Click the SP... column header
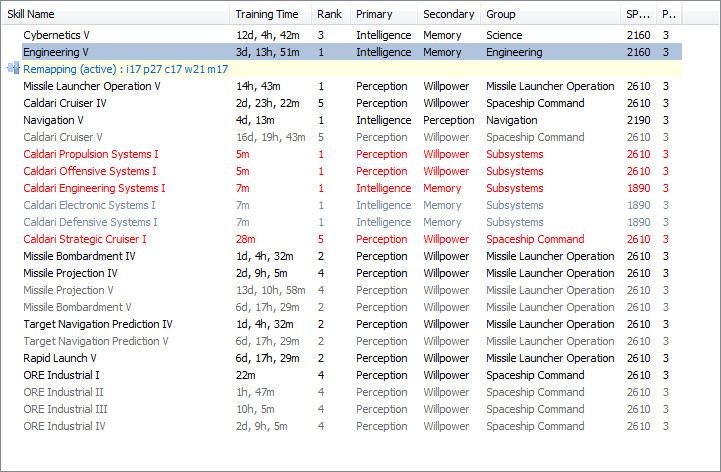 pyautogui.click(x=638, y=14)
